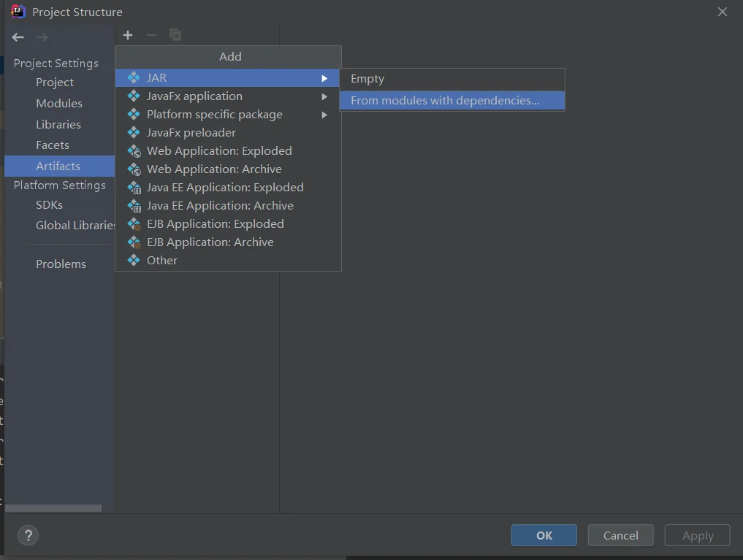Expand Platform specific package submenu arrow
Viewport: 743px width, 560px height.
click(x=324, y=115)
